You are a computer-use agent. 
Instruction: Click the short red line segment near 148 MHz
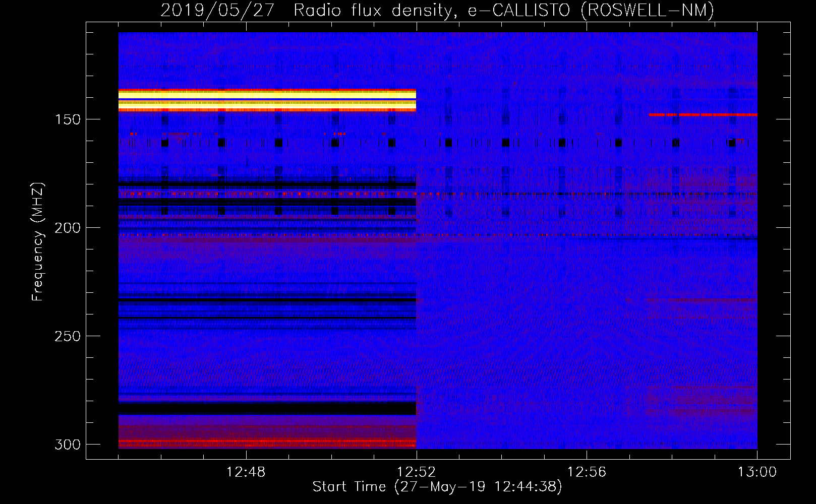point(703,115)
